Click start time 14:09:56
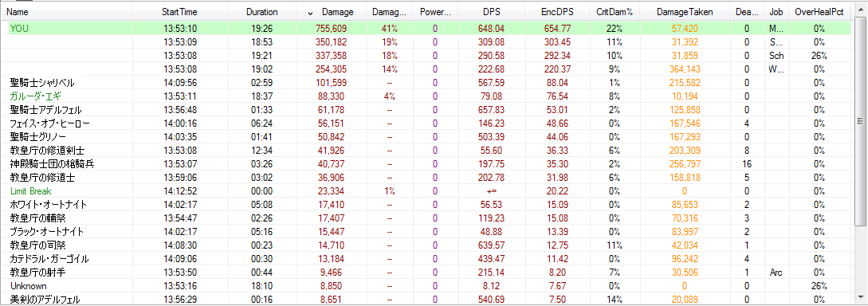The width and height of the screenshot is (868, 306). pos(179,82)
